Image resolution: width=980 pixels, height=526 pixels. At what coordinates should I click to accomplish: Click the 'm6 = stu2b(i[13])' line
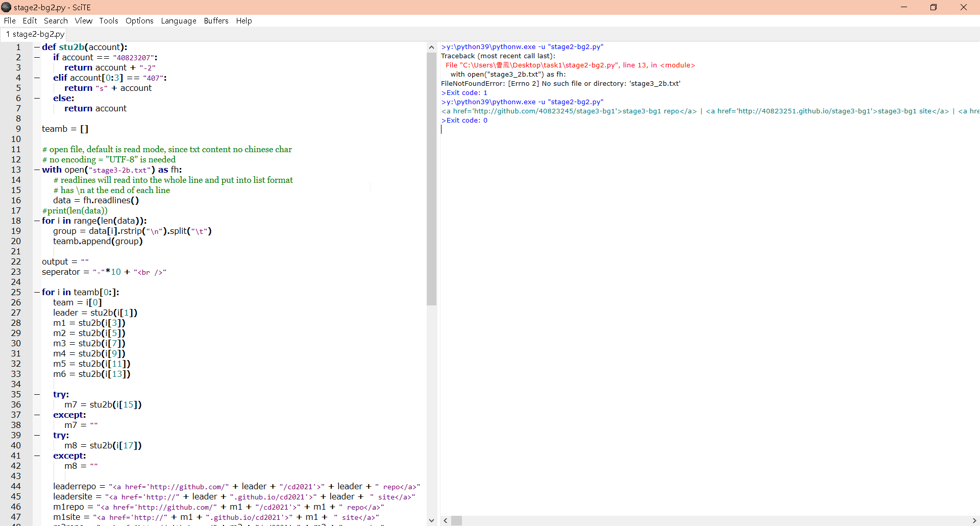(x=92, y=374)
